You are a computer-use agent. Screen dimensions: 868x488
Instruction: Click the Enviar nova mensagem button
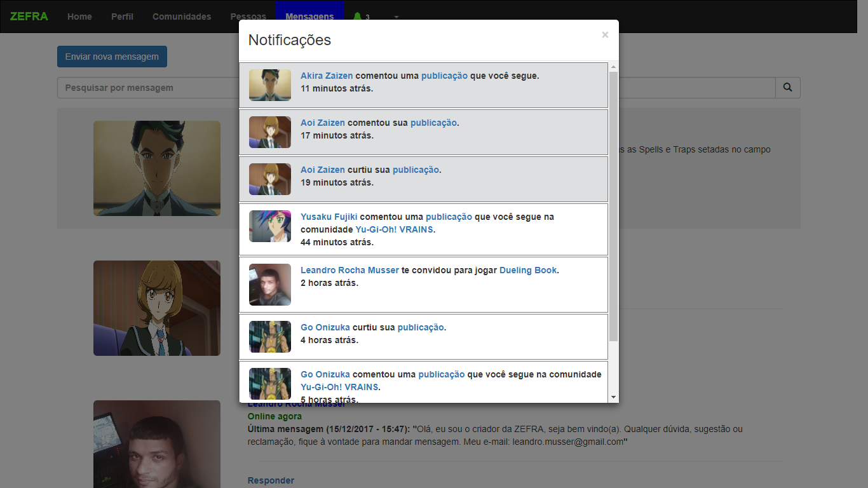pyautogui.click(x=112, y=57)
